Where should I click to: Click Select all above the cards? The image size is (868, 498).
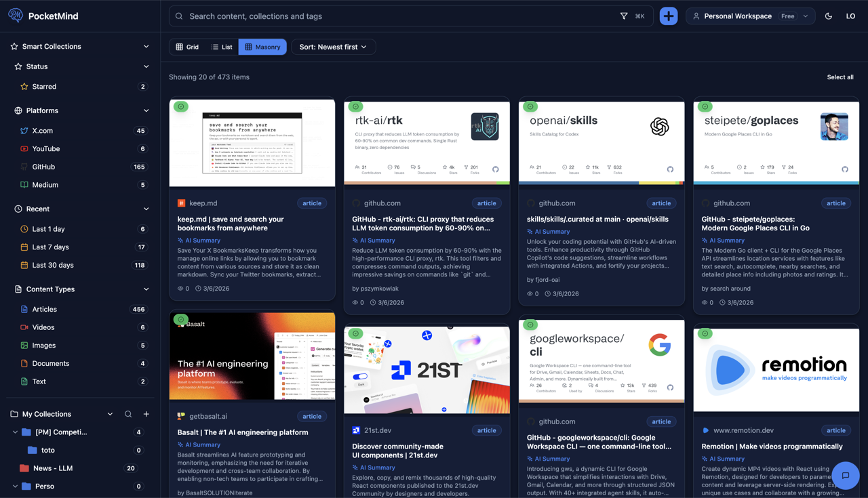coord(840,77)
